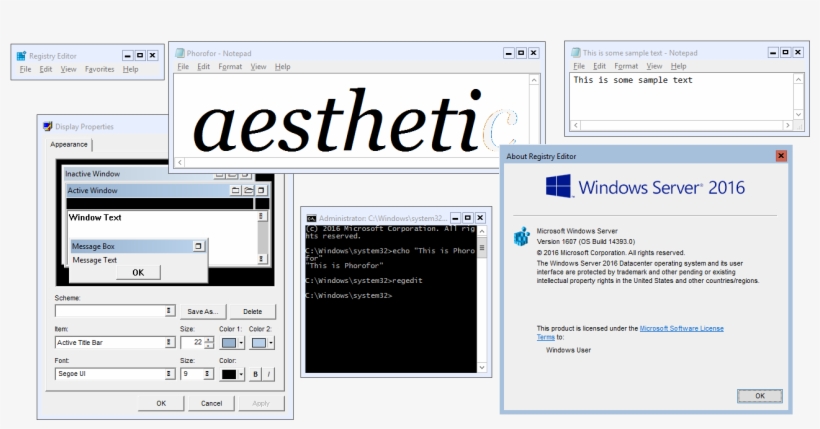Click the Color 2 swatch
820x429 pixels.
(x=259, y=343)
